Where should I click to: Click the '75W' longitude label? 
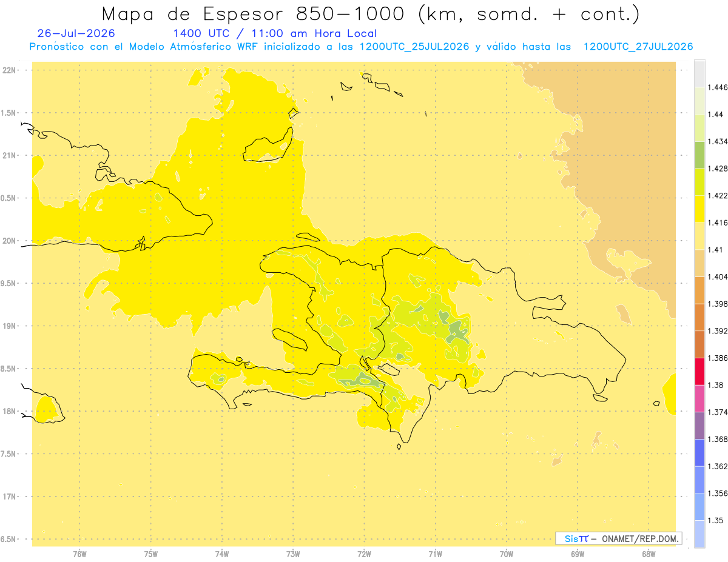tap(151, 554)
